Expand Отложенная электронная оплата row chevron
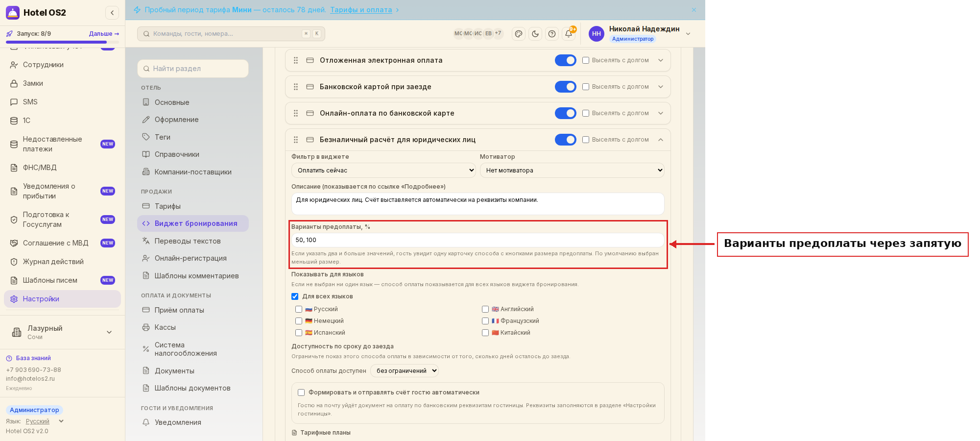Image resolution: width=980 pixels, height=441 pixels. pyautogui.click(x=661, y=60)
